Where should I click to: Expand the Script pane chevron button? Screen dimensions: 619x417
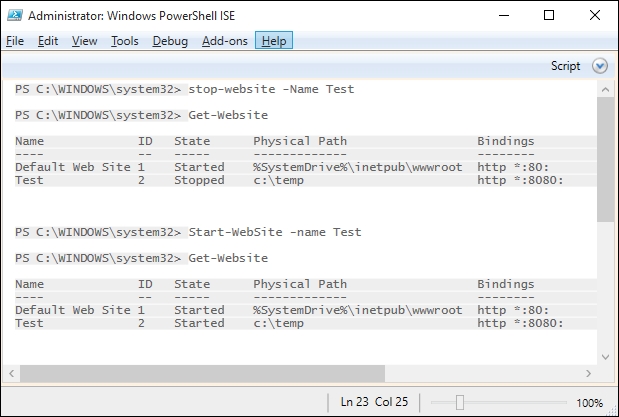(x=600, y=66)
